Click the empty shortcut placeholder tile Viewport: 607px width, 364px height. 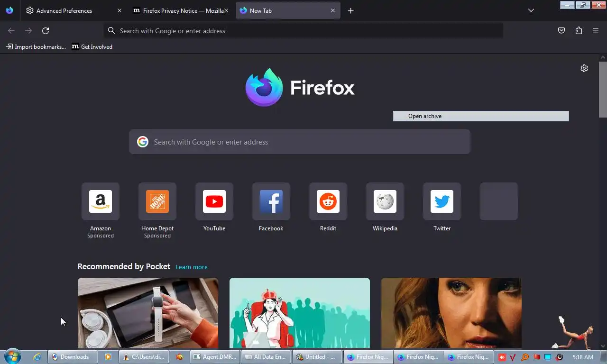(499, 201)
